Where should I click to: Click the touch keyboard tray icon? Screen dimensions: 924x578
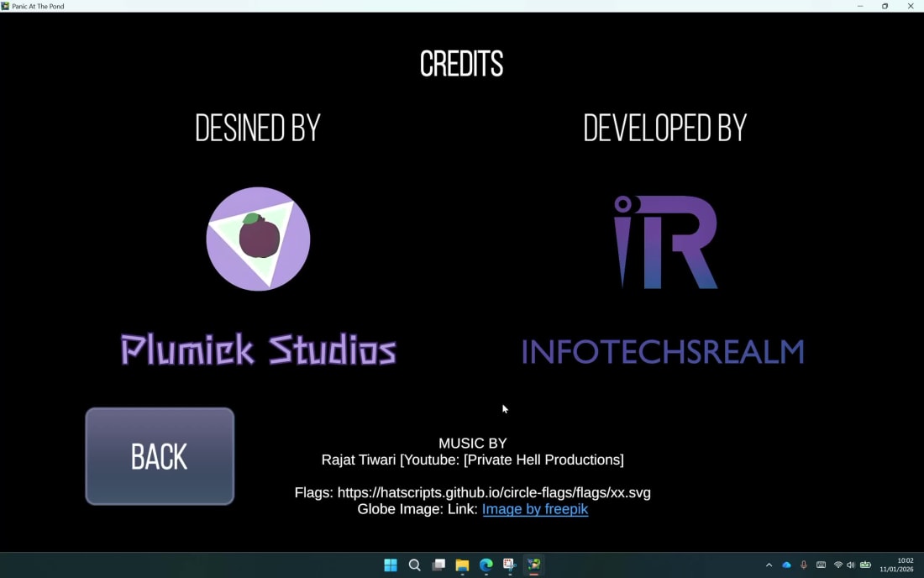pos(821,565)
